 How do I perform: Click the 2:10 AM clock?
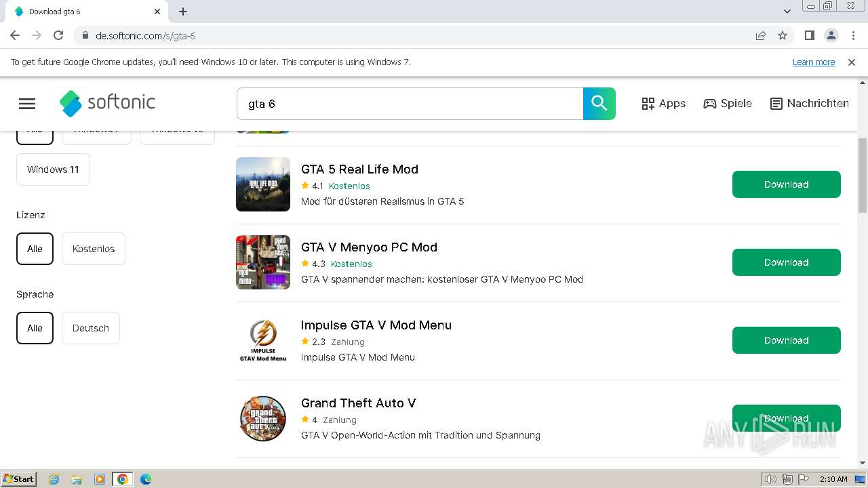point(833,479)
